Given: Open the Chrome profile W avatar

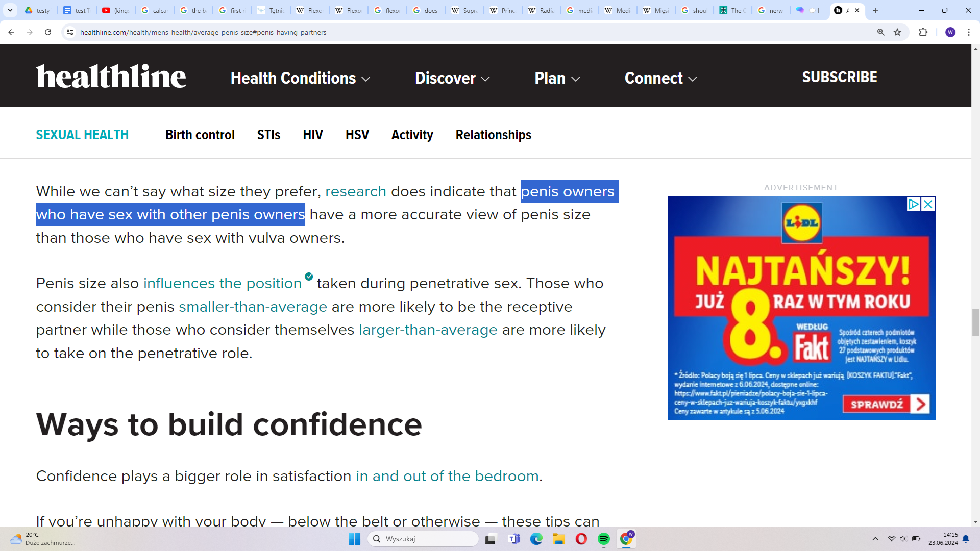Looking at the screenshot, I should pyautogui.click(x=950, y=32).
